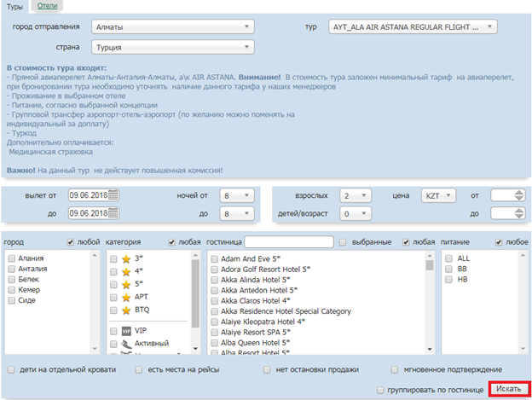Check the Akka Antedon Hotel 5*
This screenshot has width=532, height=400.
click(x=214, y=291)
